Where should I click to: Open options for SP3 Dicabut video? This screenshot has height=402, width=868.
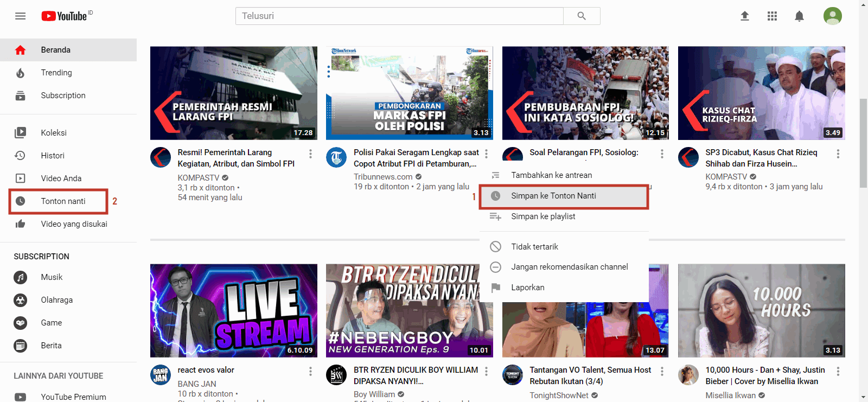pyautogui.click(x=838, y=154)
